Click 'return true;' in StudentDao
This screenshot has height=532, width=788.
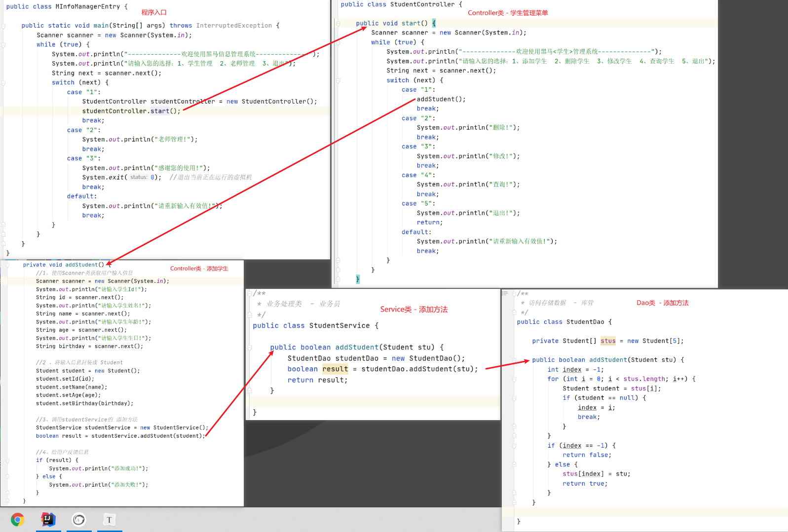585,484
